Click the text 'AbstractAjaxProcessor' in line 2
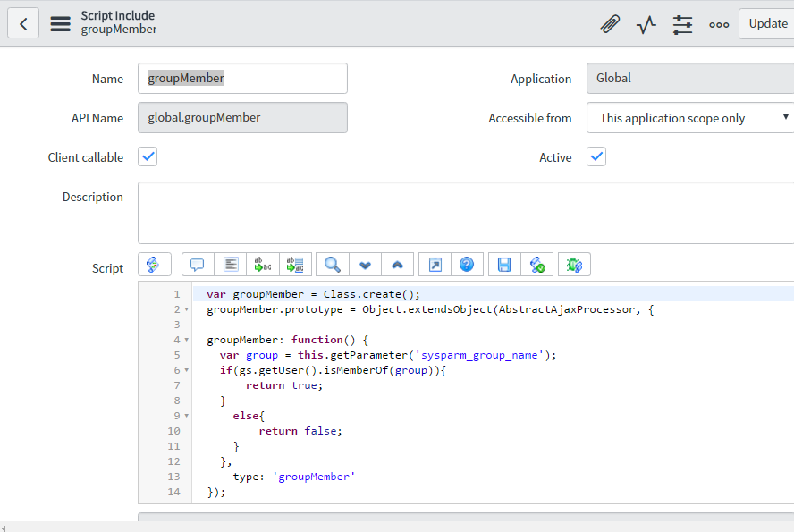794x532 pixels. pos(567,309)
